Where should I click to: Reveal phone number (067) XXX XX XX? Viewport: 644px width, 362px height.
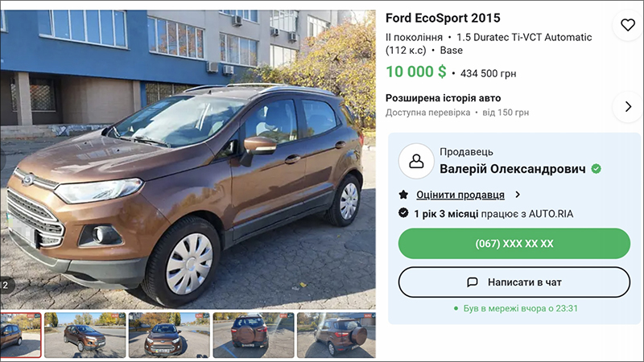pos(514,244)
